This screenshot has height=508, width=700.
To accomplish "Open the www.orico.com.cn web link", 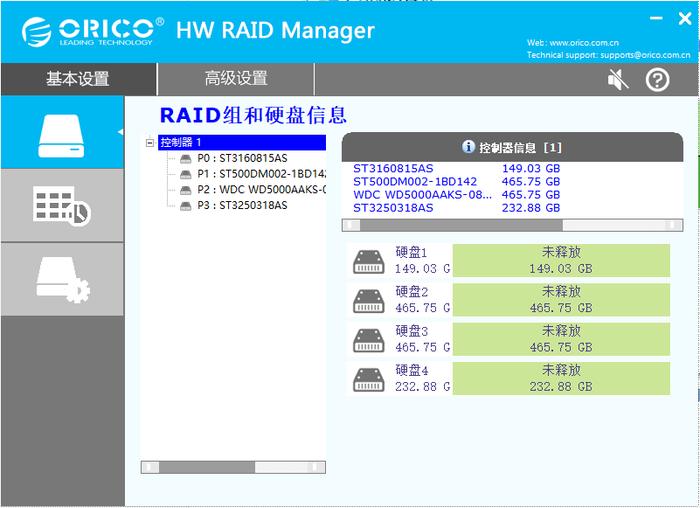I will 584,43.
